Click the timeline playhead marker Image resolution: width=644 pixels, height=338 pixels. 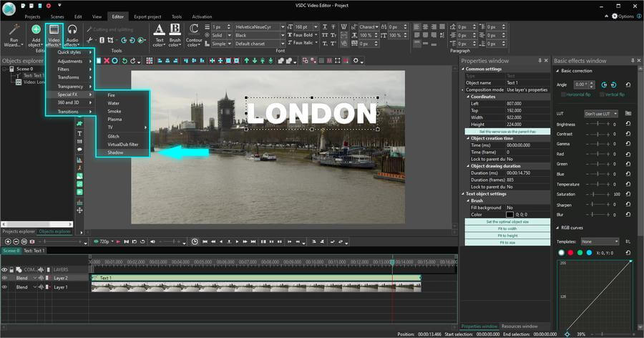point(392,262)
